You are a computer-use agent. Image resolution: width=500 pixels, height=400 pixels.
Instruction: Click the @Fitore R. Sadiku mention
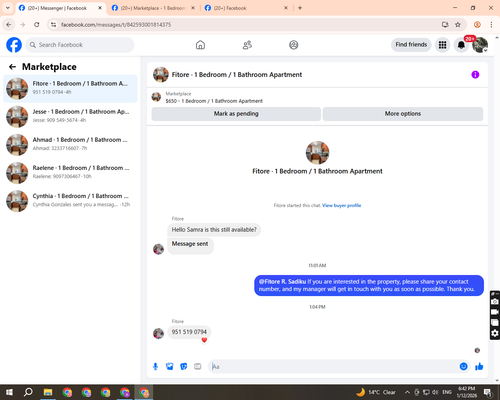[282, 282]
